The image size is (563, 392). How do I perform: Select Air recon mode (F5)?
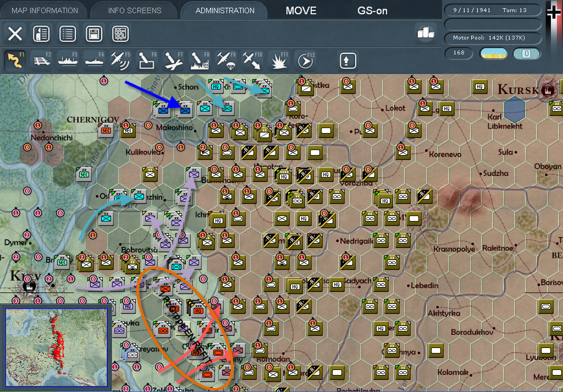120,60
